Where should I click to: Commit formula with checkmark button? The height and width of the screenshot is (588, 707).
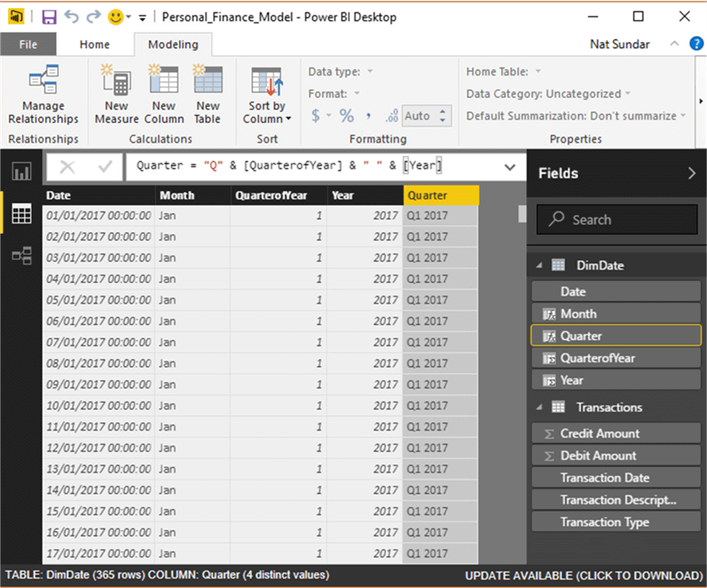(105, 167)
